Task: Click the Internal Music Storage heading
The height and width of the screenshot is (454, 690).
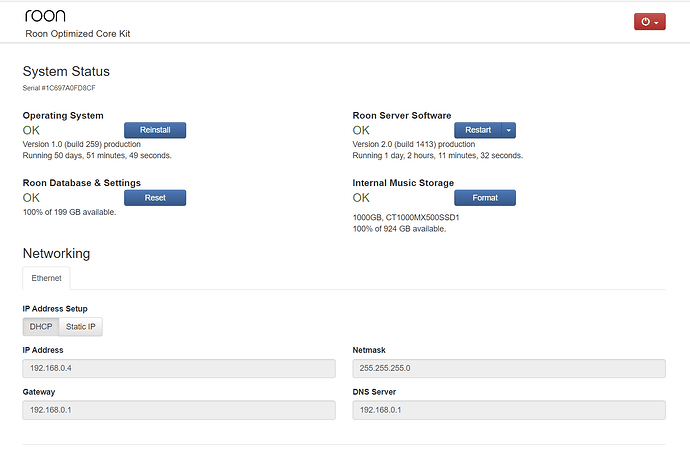Action: pos(403,183)
